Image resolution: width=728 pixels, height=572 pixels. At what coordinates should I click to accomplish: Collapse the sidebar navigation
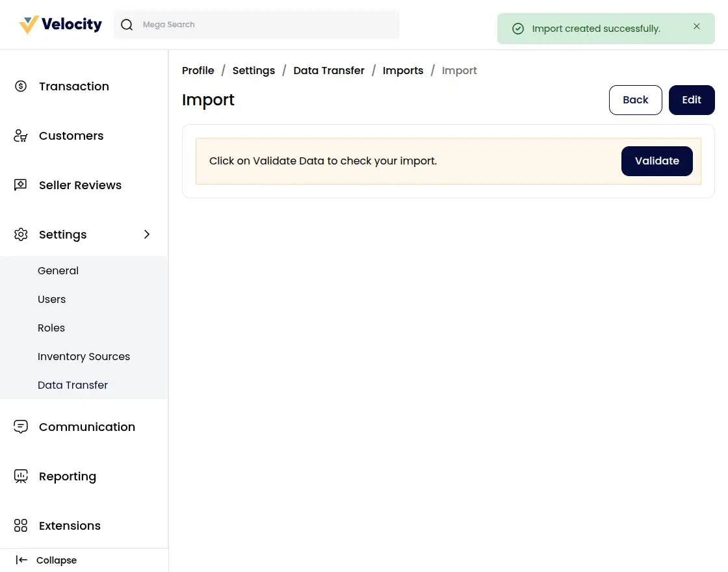(x=47, y=560)
